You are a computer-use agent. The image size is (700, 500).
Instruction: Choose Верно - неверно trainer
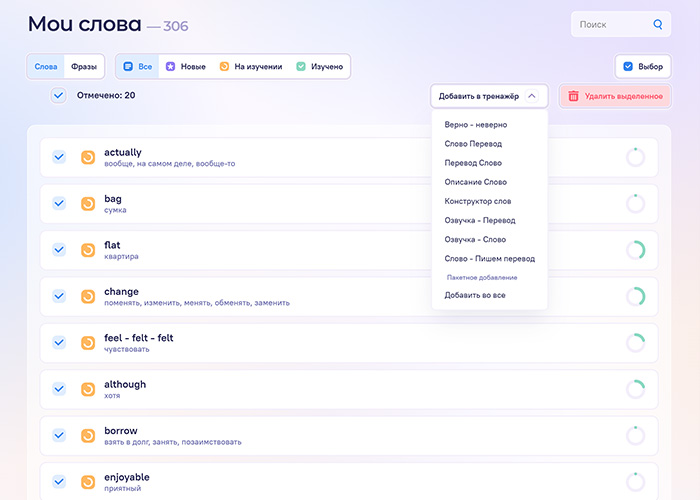click(x=475, y=125)
